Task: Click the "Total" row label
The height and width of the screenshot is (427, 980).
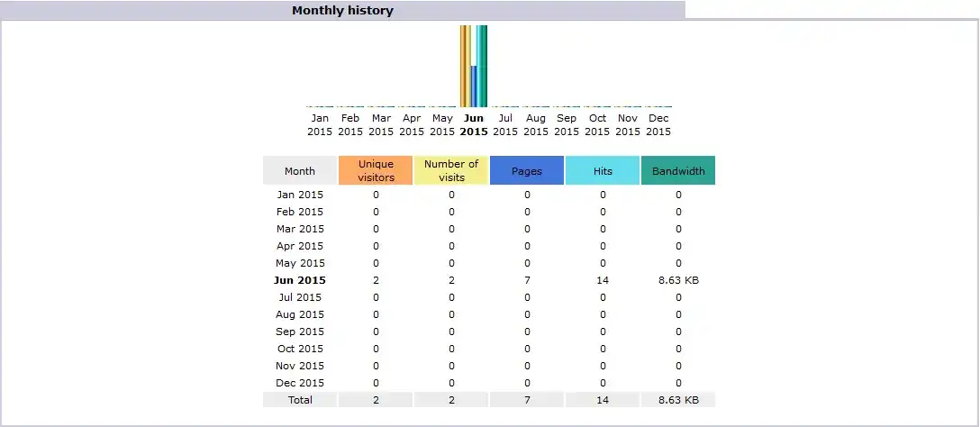Action: [x=300, y=399]
